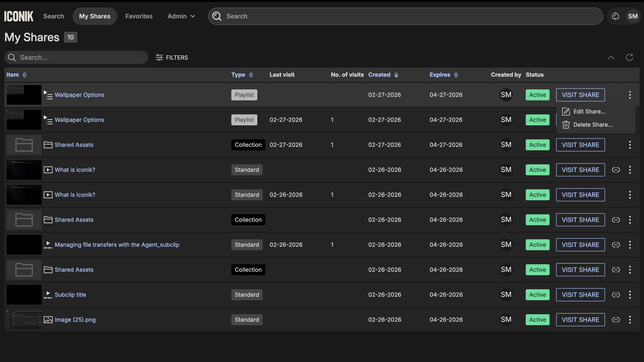This screenshot has width=644, height=362.
Task: Copy link icon for Subclip title share
Action: pyautogui.click(x=616, y=295)
